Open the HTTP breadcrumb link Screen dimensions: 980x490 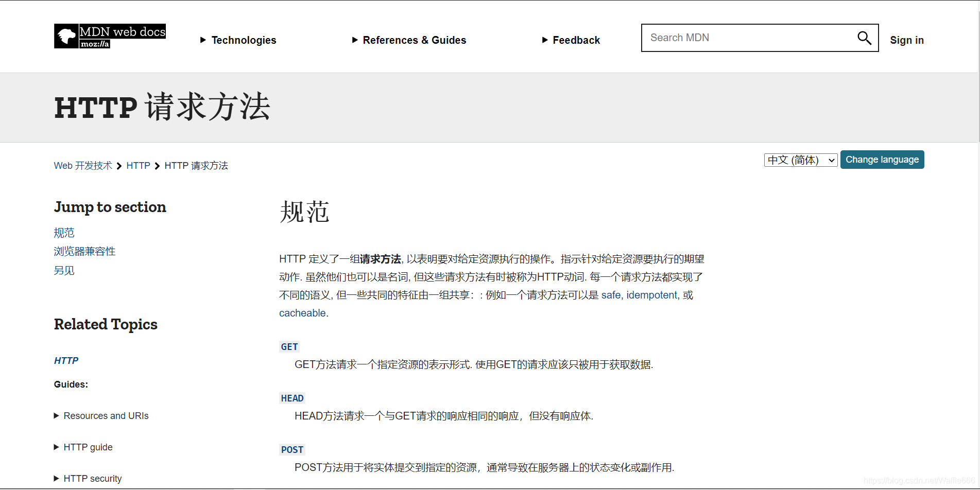pos(138,166)
